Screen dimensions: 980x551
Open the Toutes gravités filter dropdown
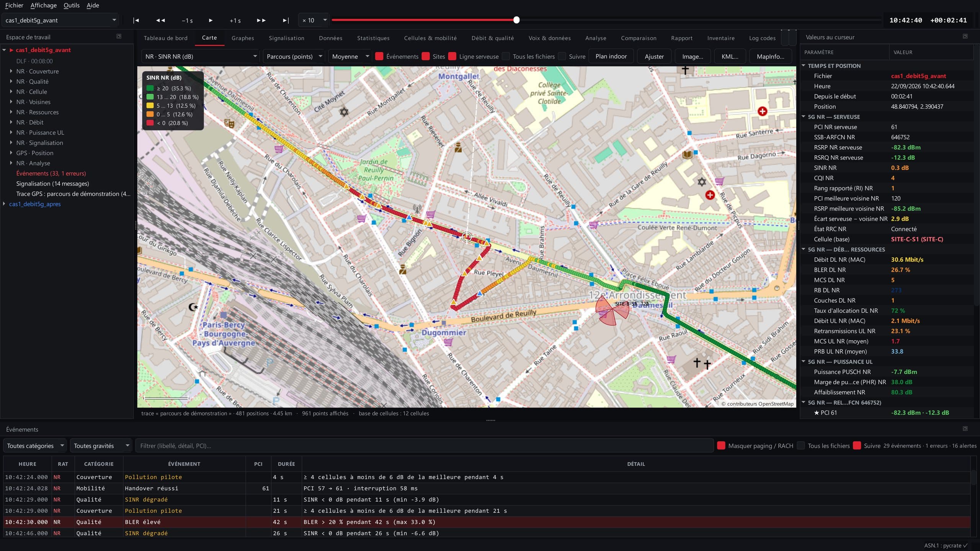(101, 445)
